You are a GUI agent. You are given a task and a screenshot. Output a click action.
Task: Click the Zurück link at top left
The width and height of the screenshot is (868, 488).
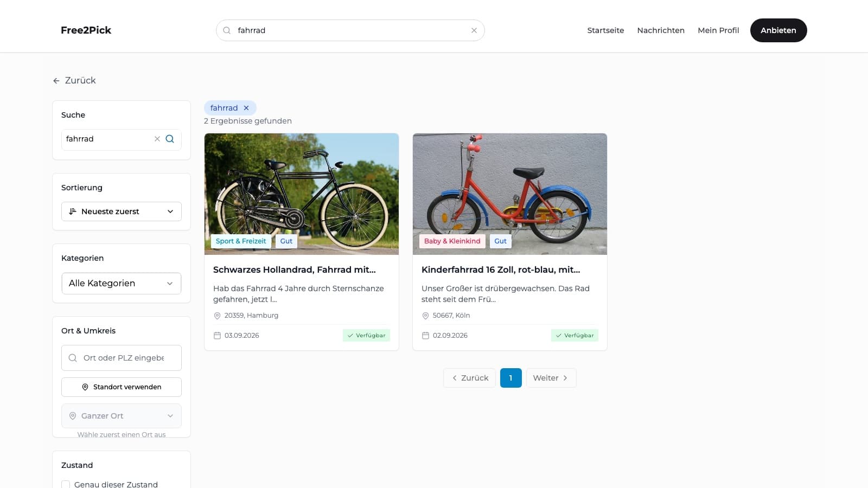74,80
